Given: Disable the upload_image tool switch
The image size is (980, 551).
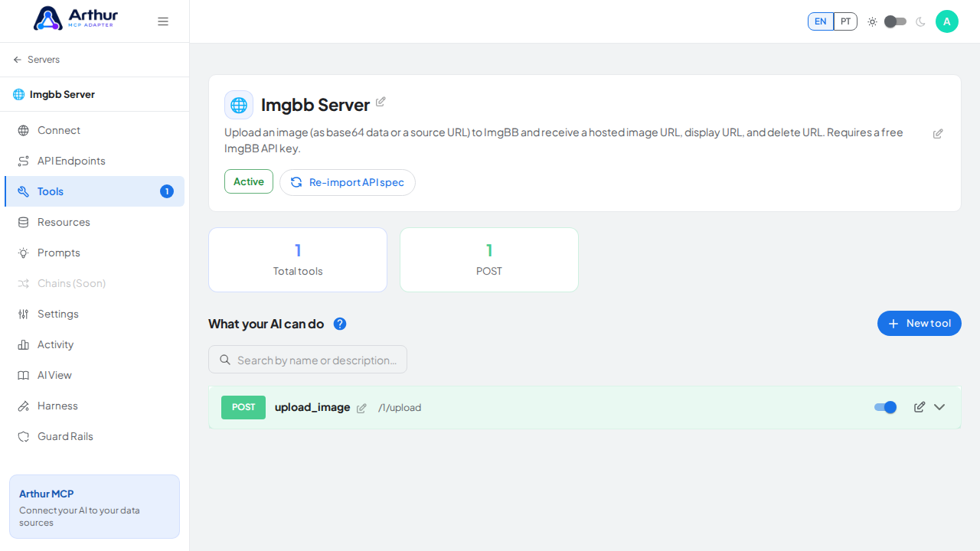Looking at the screenshot, I should [886, 407].
